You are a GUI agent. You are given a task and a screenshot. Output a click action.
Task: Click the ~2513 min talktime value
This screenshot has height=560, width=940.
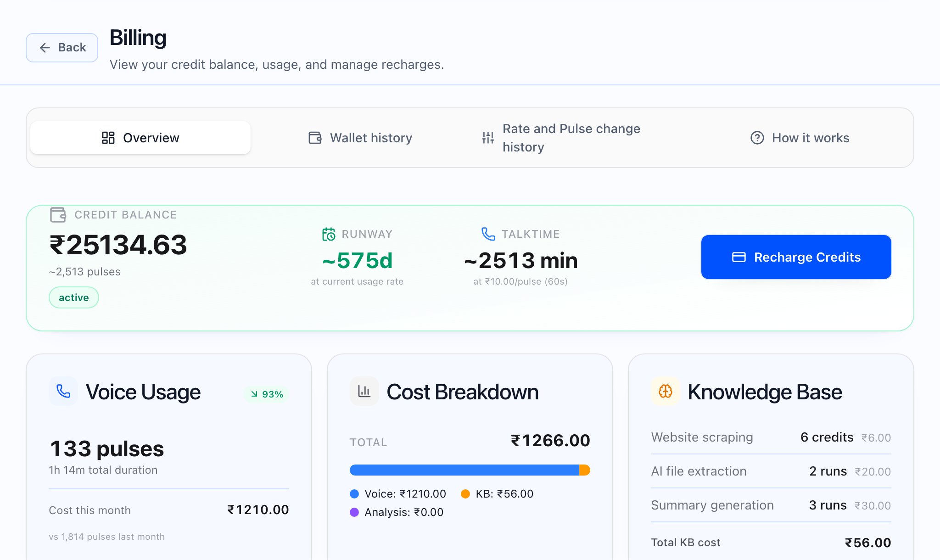tap(520, 260)
